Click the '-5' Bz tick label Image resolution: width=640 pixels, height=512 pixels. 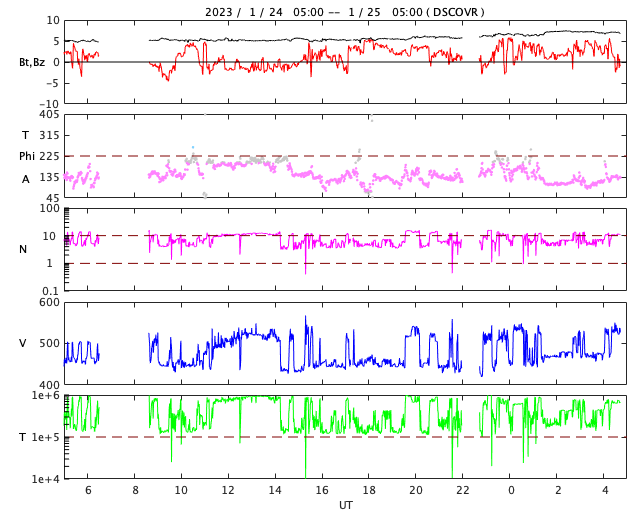pos(53,83)
